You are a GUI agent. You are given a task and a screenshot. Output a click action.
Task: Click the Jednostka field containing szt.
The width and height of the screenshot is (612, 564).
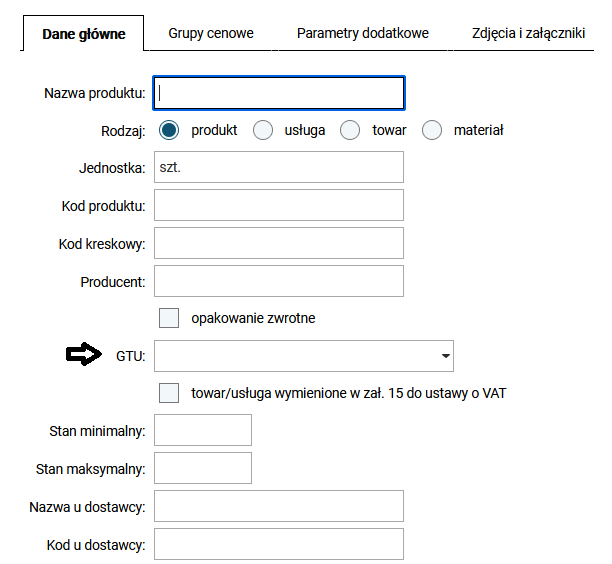tap(279, 168)
